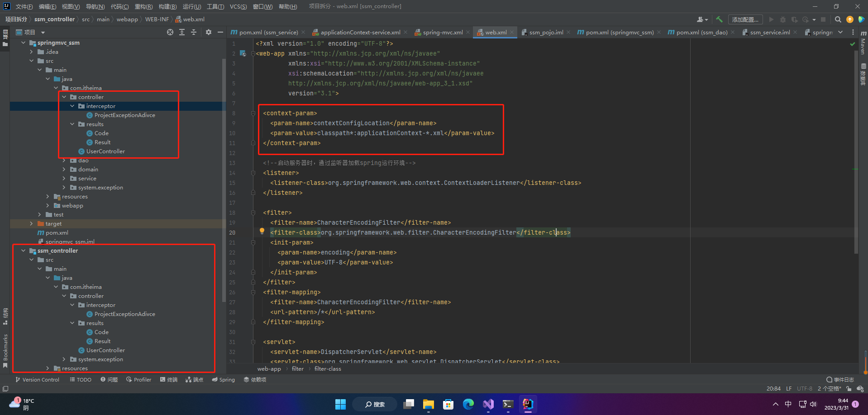Collapse the ssm_controller module node

23,251
